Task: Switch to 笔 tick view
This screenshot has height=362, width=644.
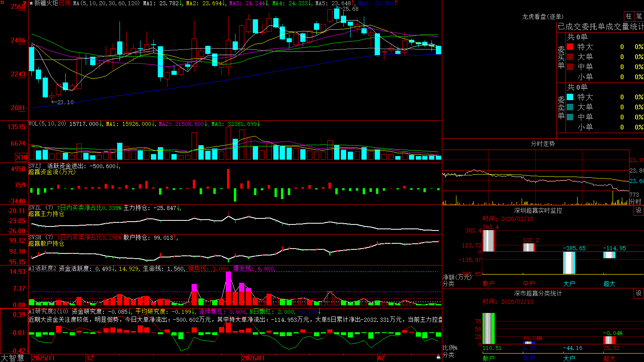Action: tap(639, 16)
